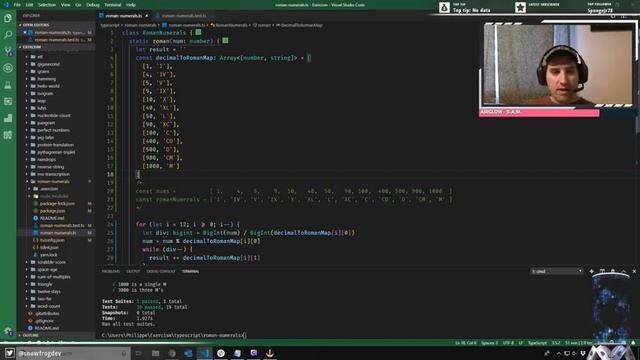Change language mode via TypeScript status item
Screen dimensions: 640x360
tap(537, 343)
